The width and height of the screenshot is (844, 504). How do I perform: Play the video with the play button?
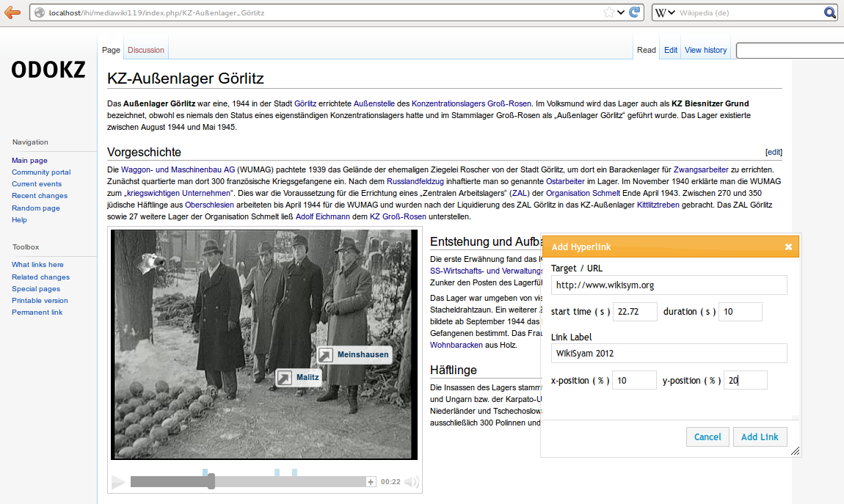point(118,482)
